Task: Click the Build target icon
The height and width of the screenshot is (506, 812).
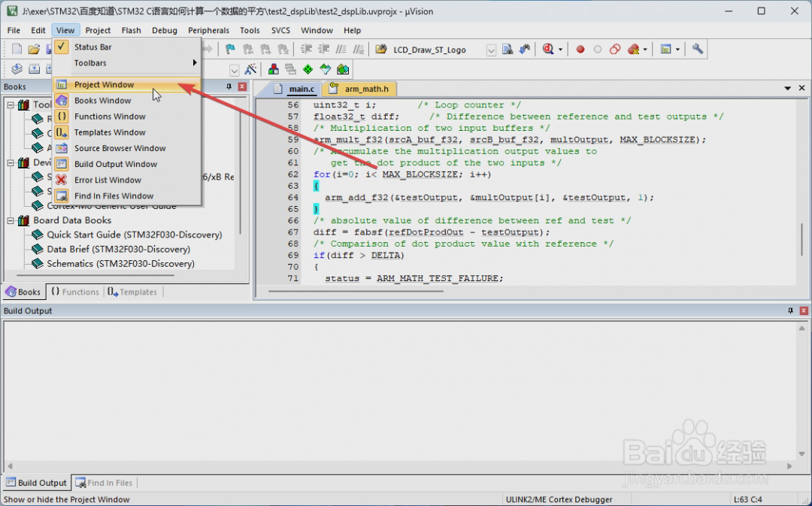Action: click(34, 69)
